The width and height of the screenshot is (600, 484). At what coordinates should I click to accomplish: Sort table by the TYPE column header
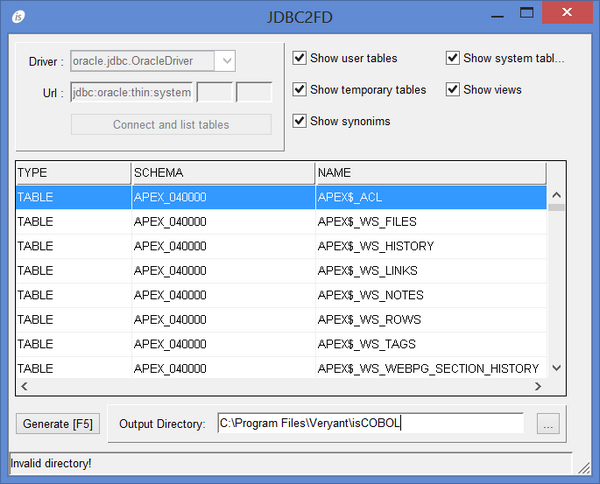[x=72, y=173]
